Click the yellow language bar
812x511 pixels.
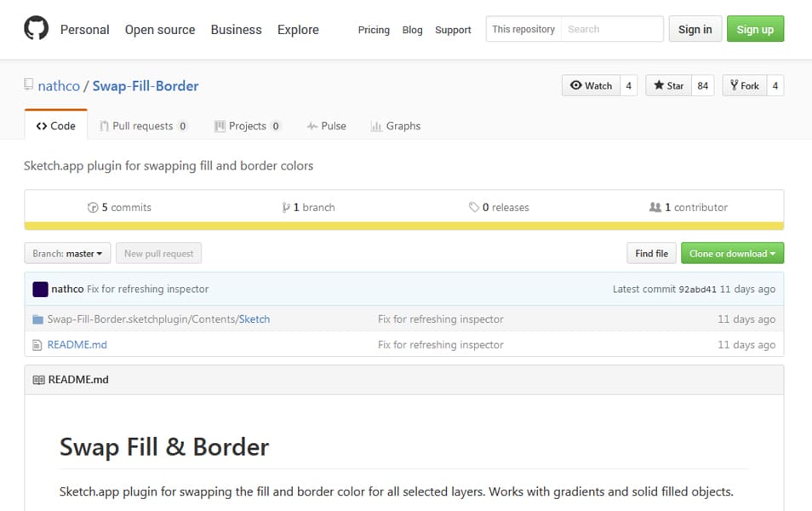(x=404, y=226)
